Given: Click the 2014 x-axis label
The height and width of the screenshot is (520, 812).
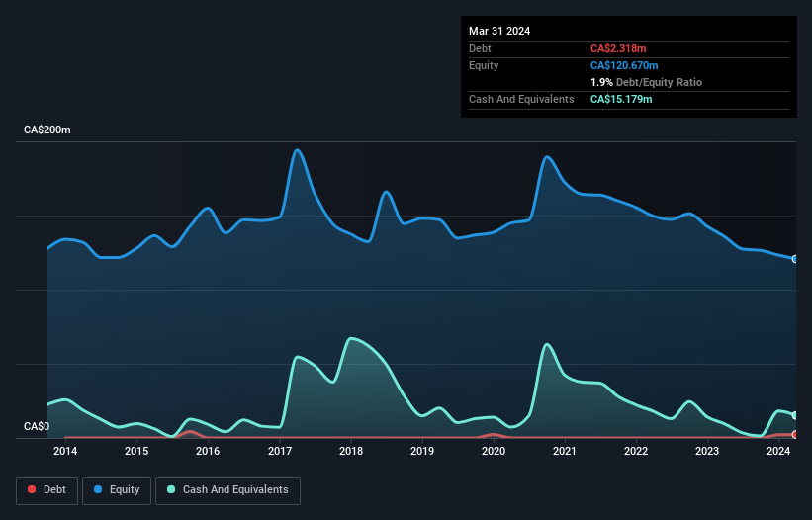Looking at the screenshot, I should click(x=65, y=451).
